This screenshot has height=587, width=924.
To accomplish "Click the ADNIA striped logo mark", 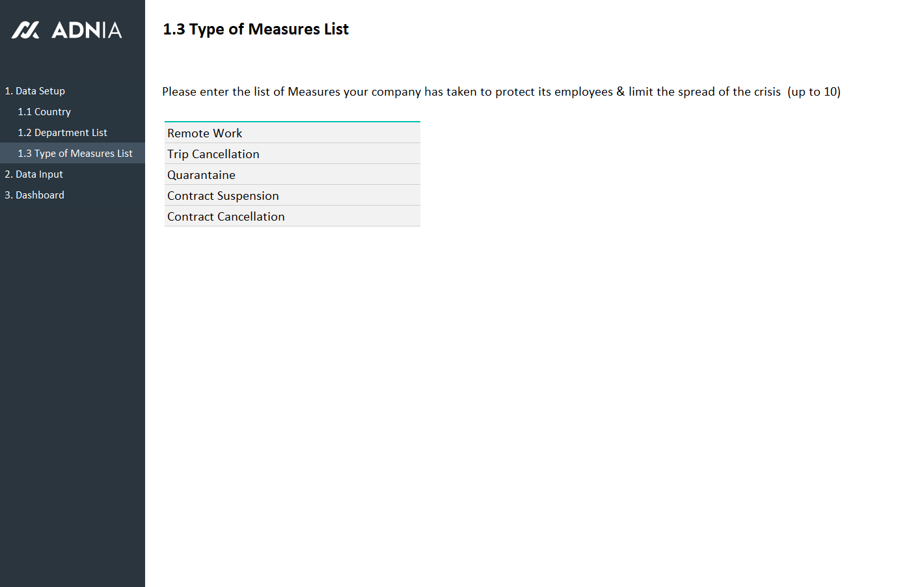I will (25, 30).
